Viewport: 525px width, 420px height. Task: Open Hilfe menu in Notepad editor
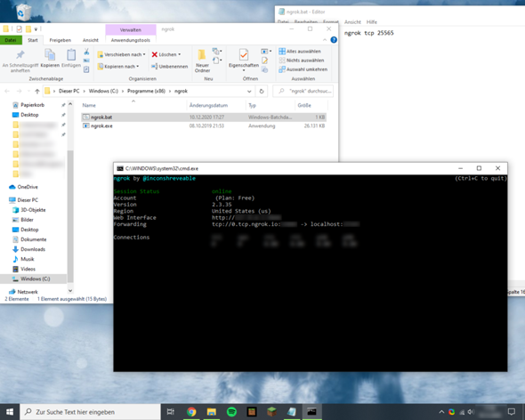(x=372, y=22)
